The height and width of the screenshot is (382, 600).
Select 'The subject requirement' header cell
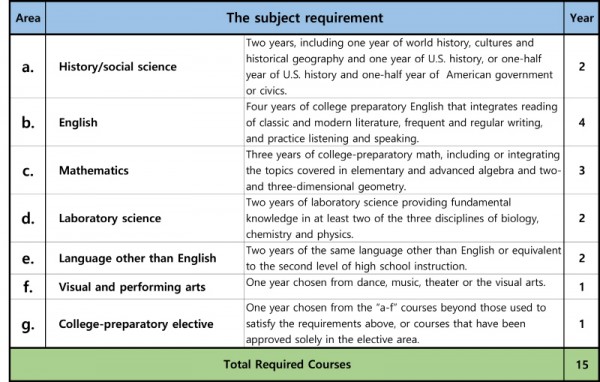(305, 18)
